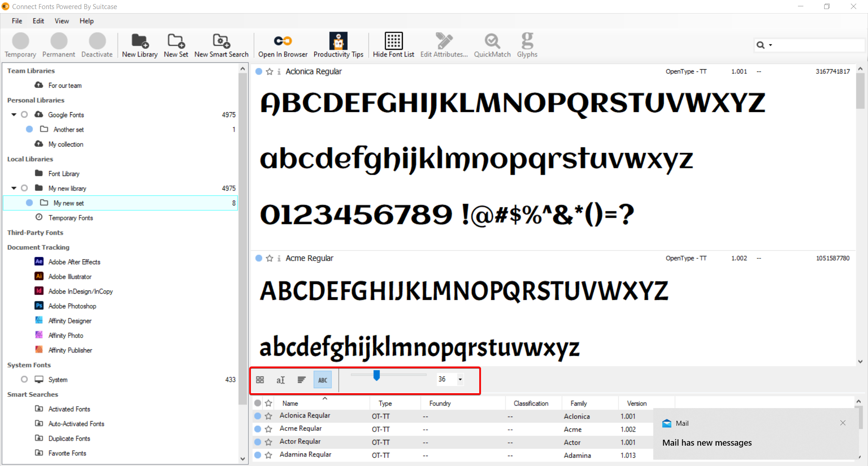Toggle activation dot for Aclonica Regular preview
Image resolution: width=868 pixels, height=466 pixels.
pos(259,71)
